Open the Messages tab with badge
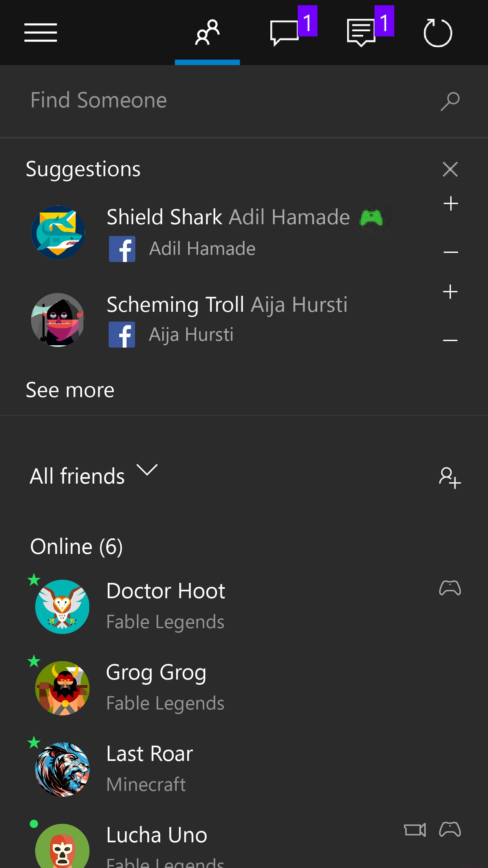Viewport: 488px width, 868px height. click(x=285, y=33)
